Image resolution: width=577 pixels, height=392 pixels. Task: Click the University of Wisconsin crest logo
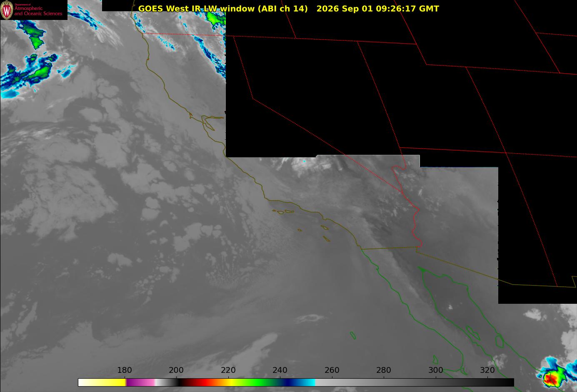pyautogui.click(x=7, y=10)
